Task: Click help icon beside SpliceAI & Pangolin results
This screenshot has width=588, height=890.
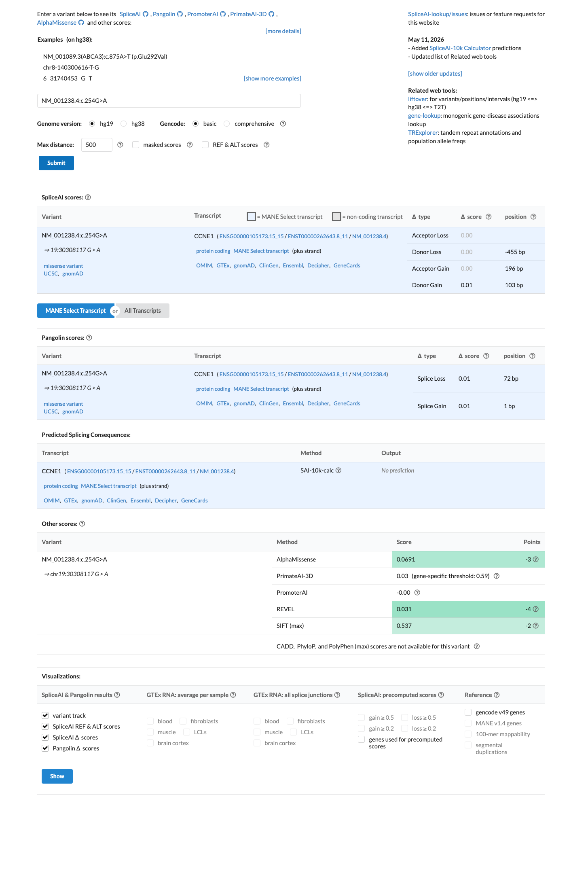Action: click(117, 695)
